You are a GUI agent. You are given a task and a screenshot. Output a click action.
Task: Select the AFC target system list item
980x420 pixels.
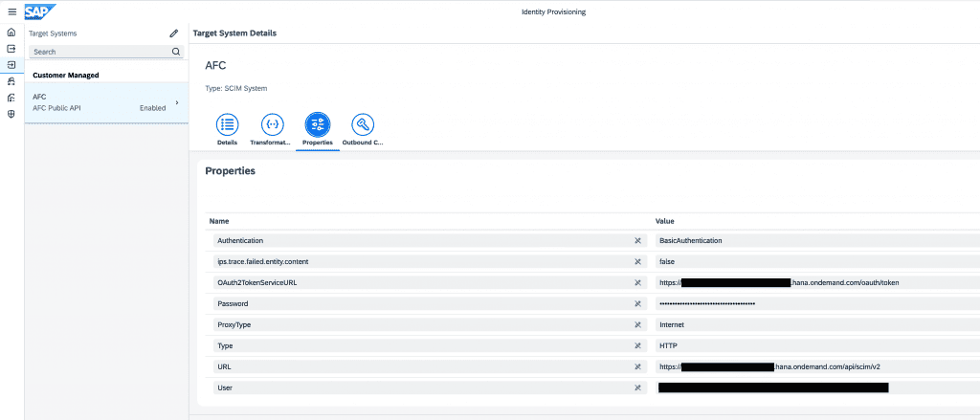(x=106, y=102)
